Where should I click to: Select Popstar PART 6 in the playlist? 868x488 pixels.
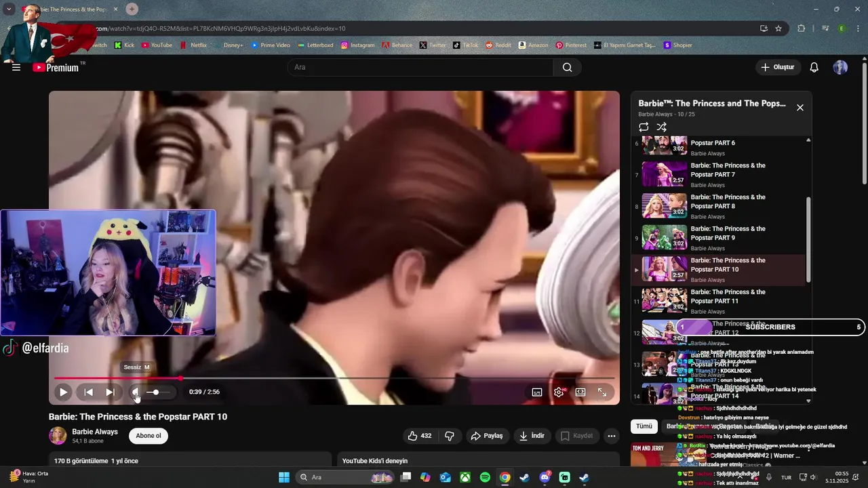click(x=719, y=144)
